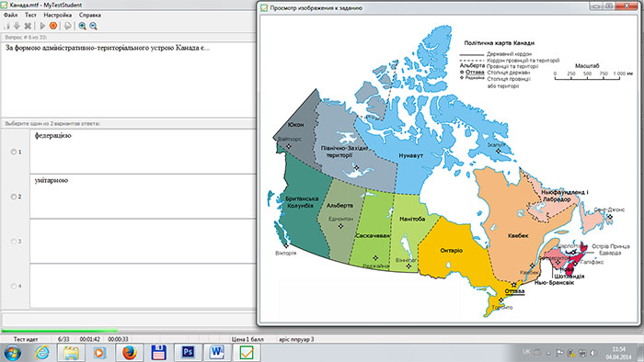Click the унітарною answer text
This screenshot has width=644, height=362.
(52, 180)
